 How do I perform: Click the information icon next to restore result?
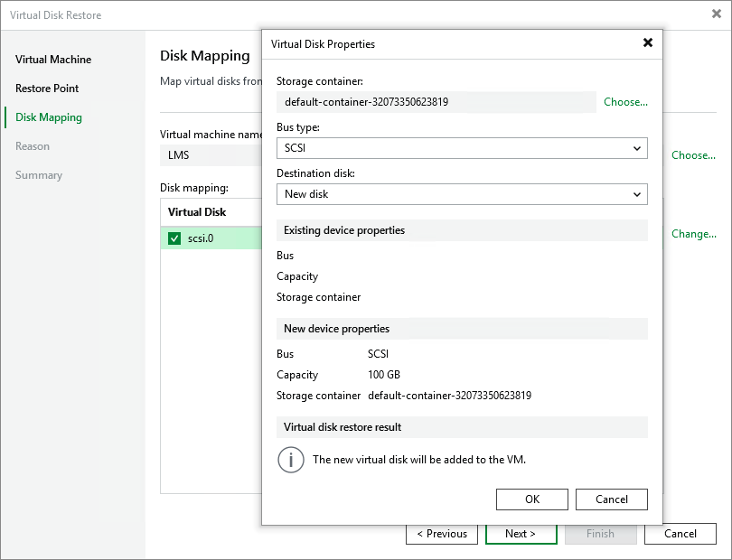tap(290, 461)
